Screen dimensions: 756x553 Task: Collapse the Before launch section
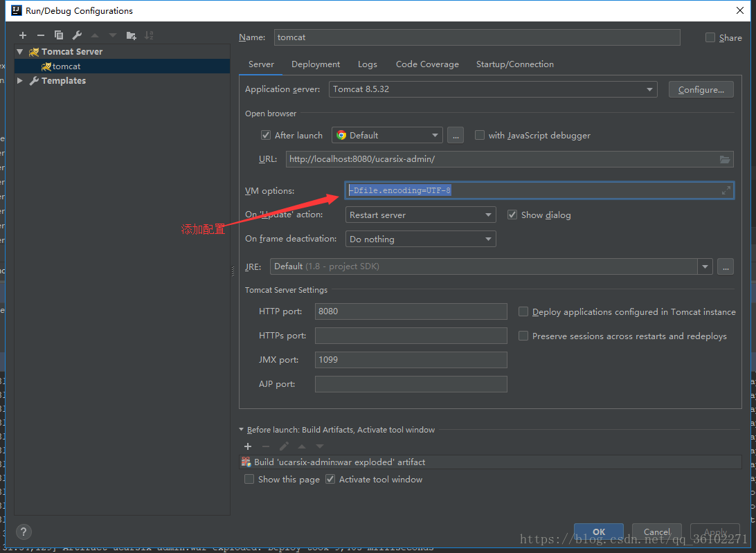pyautogui.click(x=242, y=430)
